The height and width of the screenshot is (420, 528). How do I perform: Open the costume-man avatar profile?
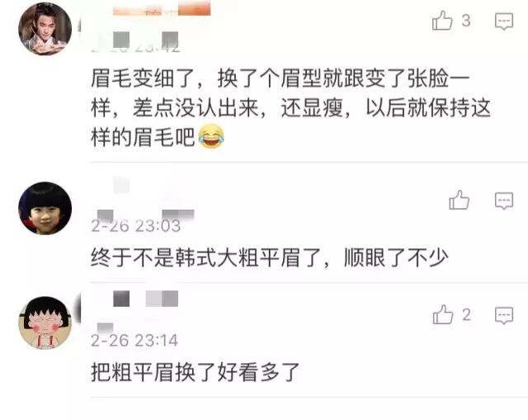pyautogui.click(x=45, y=29)
